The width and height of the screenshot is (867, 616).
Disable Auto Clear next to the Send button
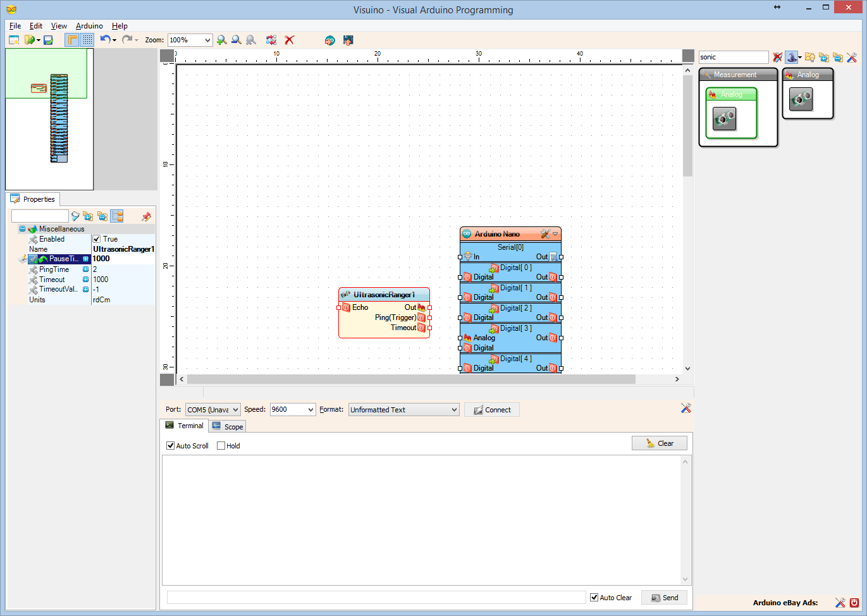coord(593,597)
